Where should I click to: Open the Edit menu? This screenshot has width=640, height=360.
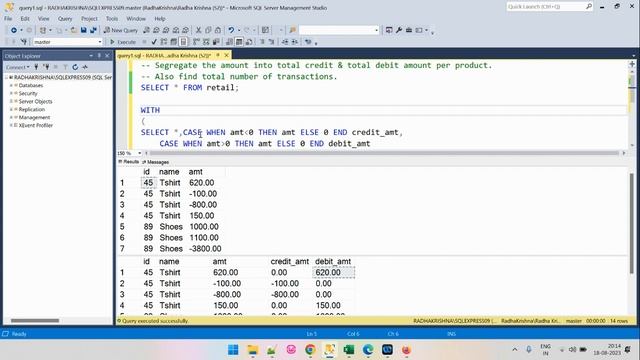pyautogui.click(x=25, y=19)
